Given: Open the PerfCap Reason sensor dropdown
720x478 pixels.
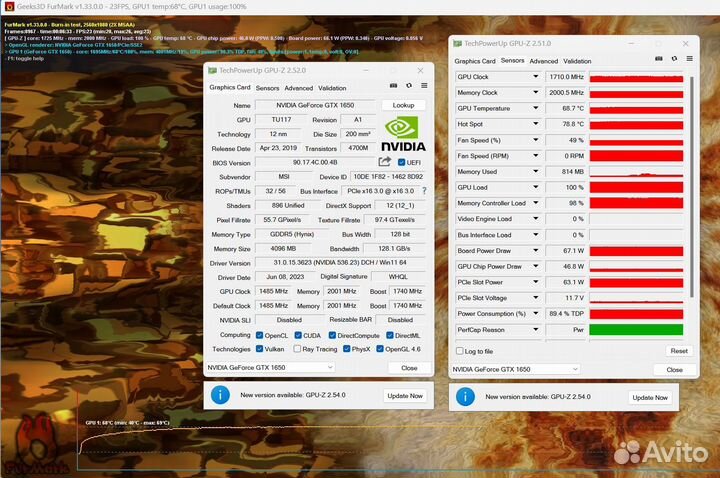Looking at the screenshot, I should pos(535,329).
